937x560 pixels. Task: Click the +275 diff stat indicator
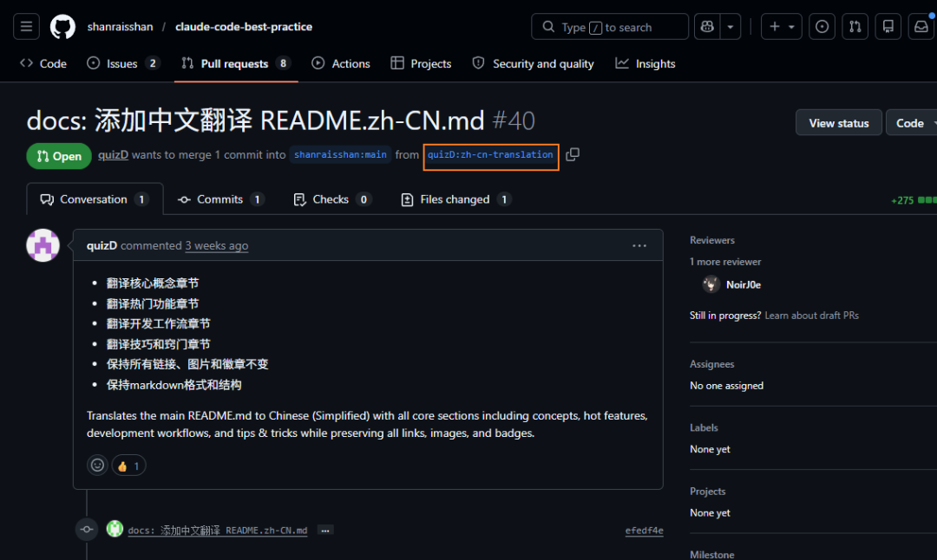pos(901,200)
